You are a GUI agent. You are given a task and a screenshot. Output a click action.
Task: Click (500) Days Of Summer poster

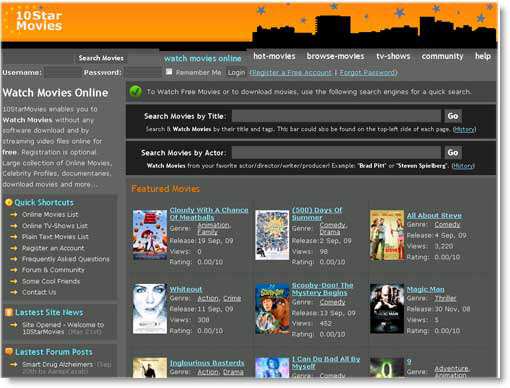[x=272, y=235]
